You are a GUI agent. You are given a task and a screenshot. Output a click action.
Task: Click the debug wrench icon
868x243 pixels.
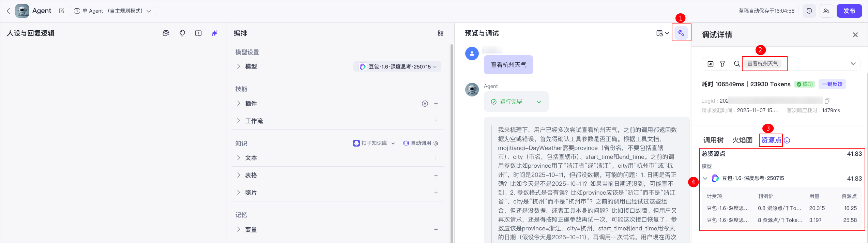[x=681, y=33]
